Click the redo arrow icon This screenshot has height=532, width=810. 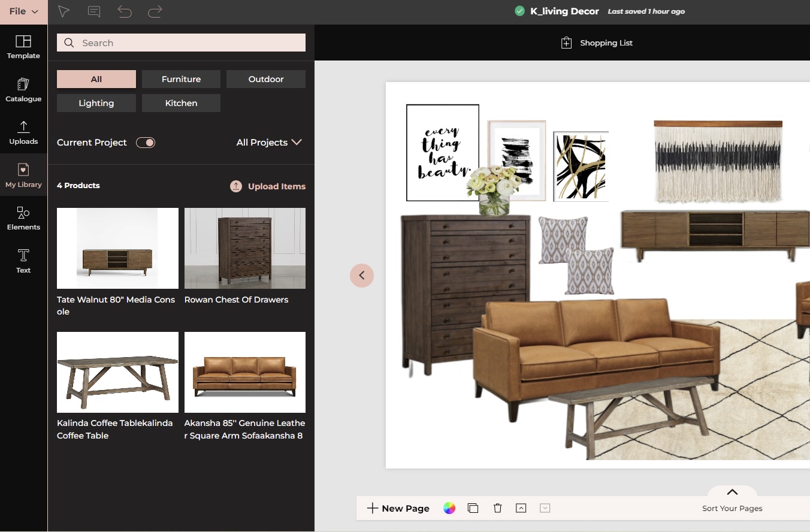(x=155, y=11)
